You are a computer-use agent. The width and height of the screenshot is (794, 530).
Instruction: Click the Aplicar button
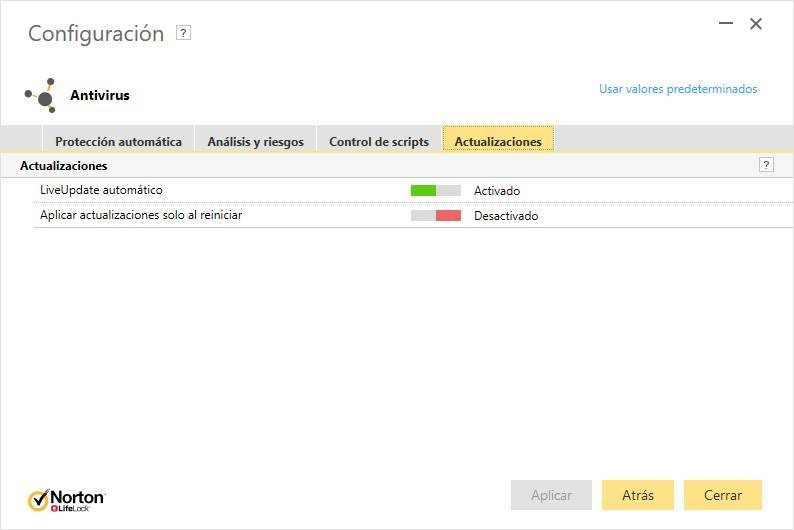point(551,495)
